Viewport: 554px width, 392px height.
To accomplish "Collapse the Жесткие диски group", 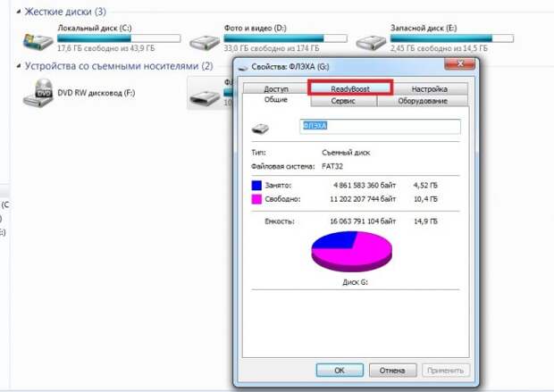I will tap(19, 12).
